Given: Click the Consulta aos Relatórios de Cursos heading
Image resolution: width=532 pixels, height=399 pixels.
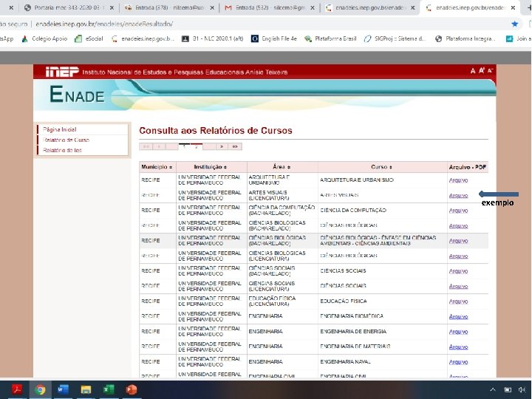Looking at the screenshot, I should (216, 131).
